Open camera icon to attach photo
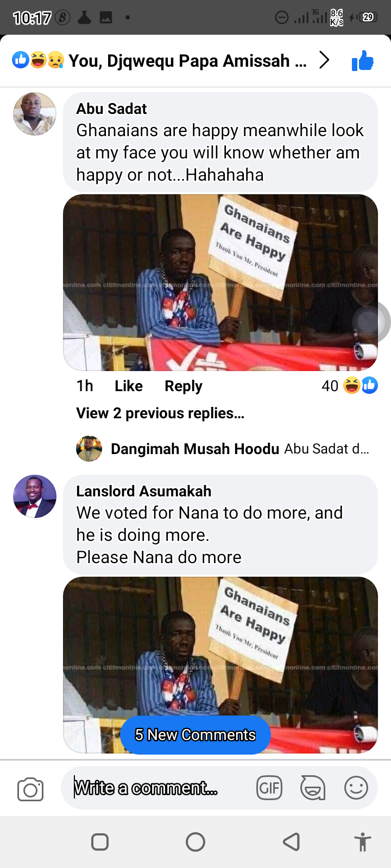The image size is (391, 868). (30, 789)
